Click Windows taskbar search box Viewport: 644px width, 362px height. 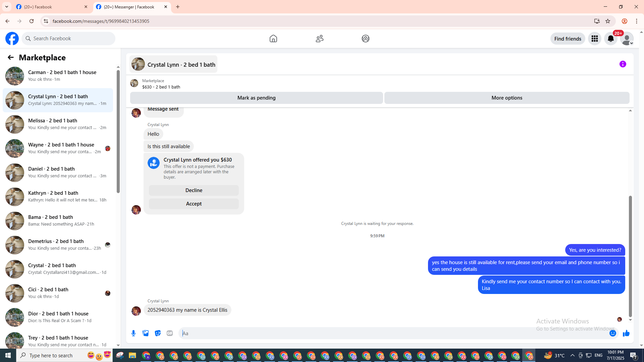[64, 355]
